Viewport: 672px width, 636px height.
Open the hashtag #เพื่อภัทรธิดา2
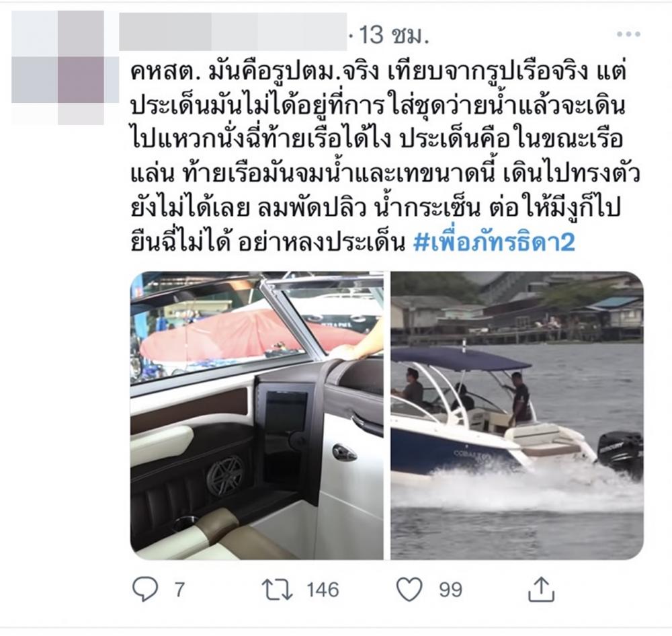494,242
